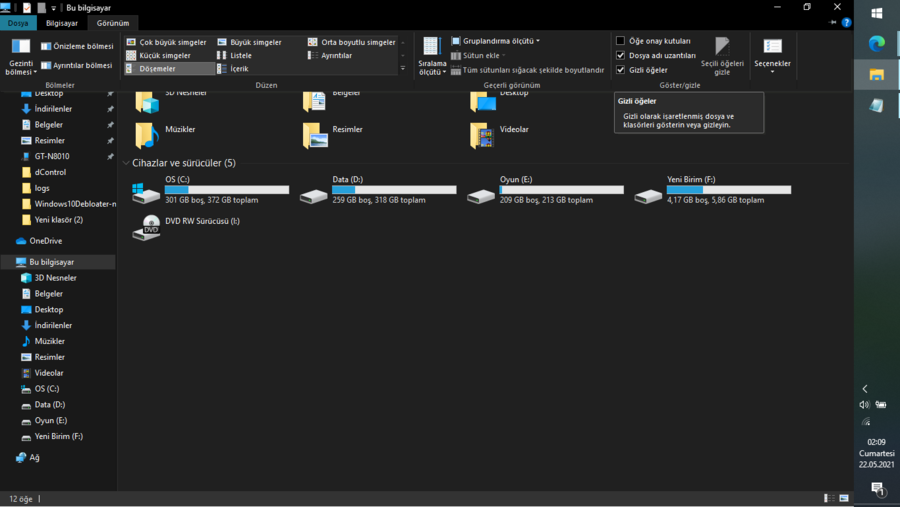The width and height of the screenshot is (900, 507).
Task: Select the OS (C:) drive tile
Action: coord(210,190)
